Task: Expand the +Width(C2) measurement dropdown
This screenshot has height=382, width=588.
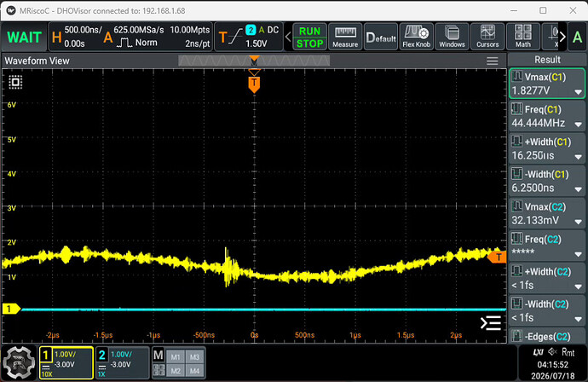Action: point(578,287)
